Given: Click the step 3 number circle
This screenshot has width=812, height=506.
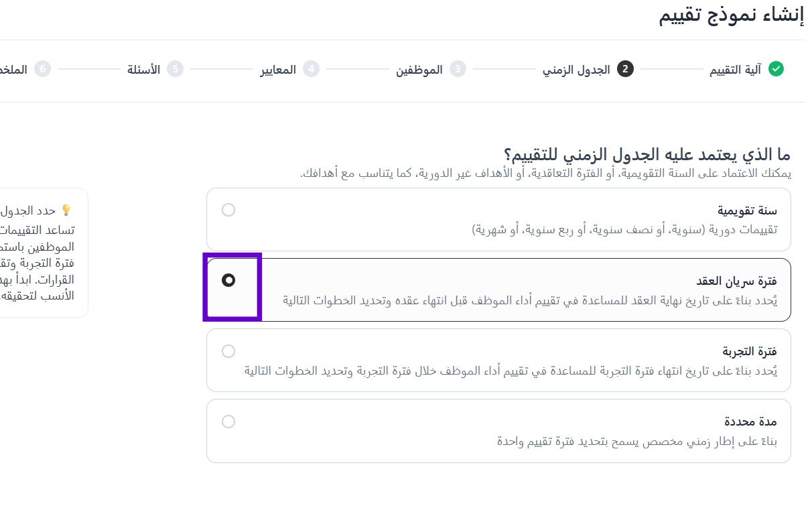Looking at the screenshot, I should click(458, 69).
